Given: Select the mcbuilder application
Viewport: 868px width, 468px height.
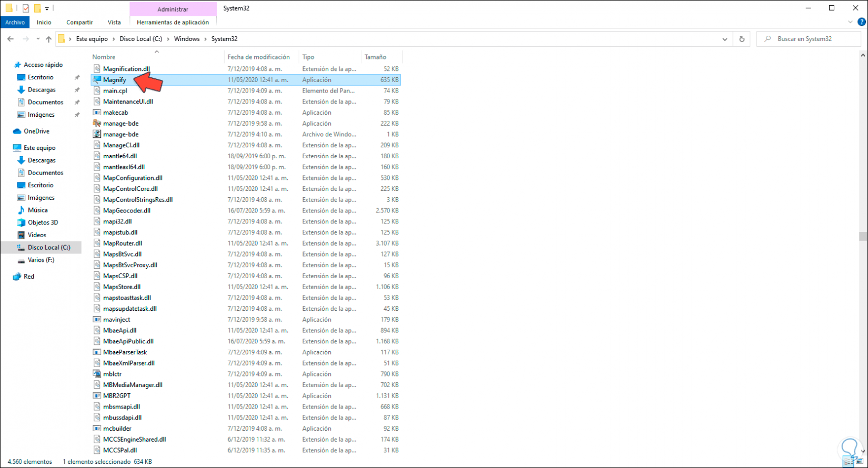Looking at the screenshot, I should (117, 429).
